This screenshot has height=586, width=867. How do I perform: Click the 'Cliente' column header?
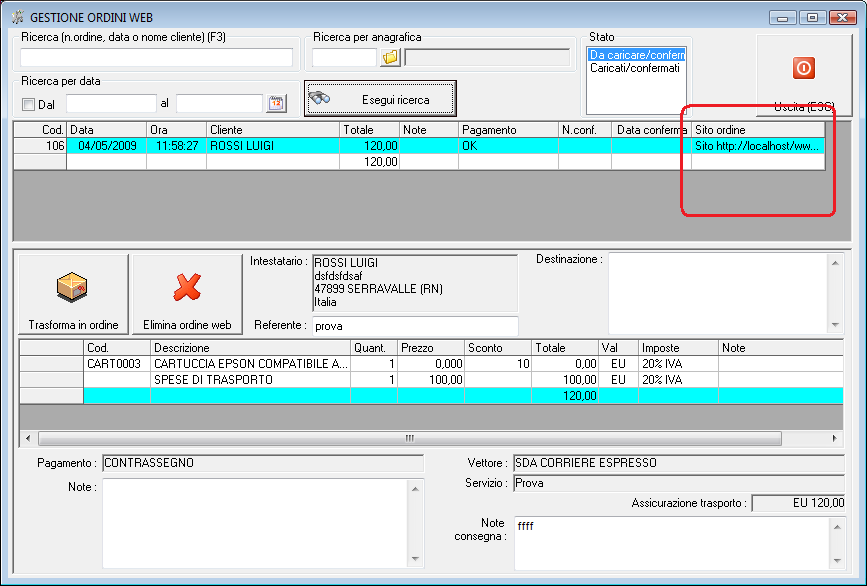click(x=273, y=130)
